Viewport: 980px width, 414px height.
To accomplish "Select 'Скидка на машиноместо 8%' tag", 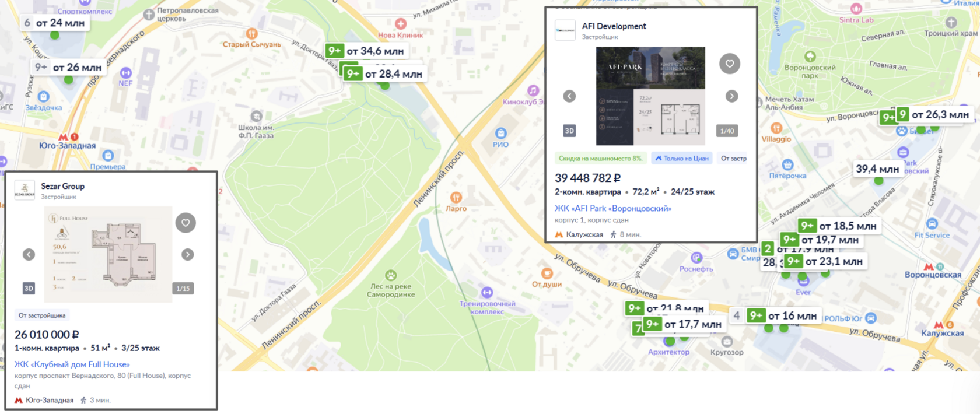I will point(600,158).
